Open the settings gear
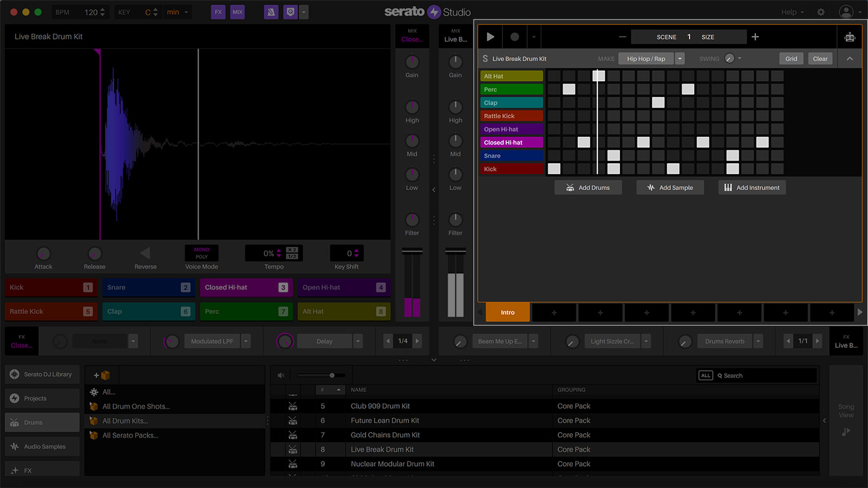Viewport: 868px width, 488px height. (821, 12)
